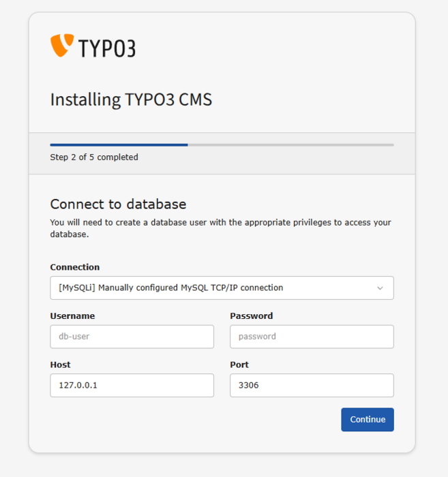Click the 'Port' field label
This screenshot has height=477, width=448.
pos(239,365)
